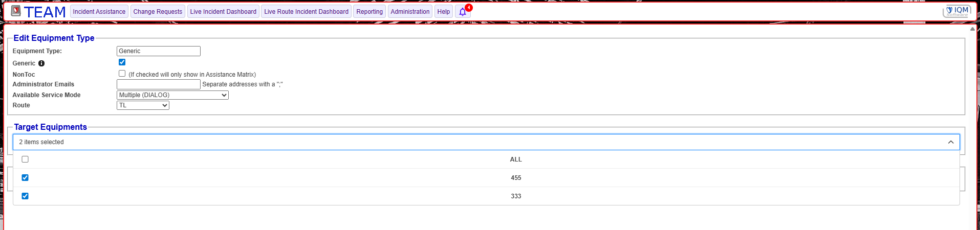Enable the NonToc checkbox
This screenshot has width=980, height=230.
122,74
